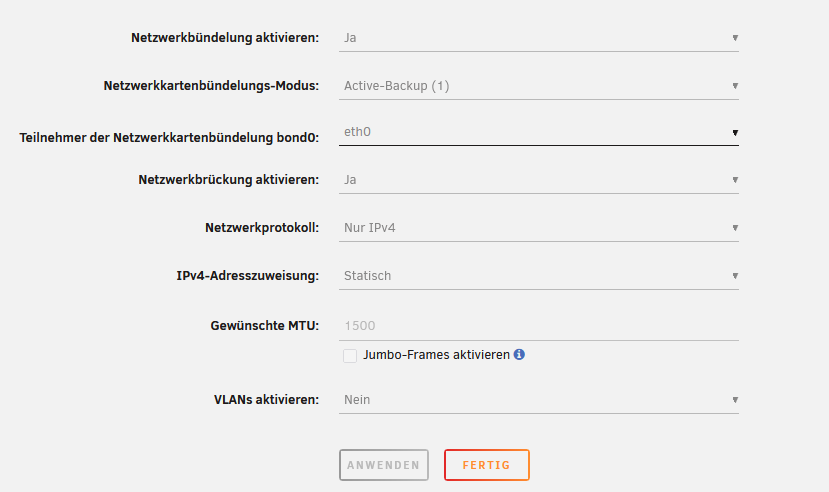Image resolution: width=829 pixels, height=492 pixels.
Task: Click the Netzwerkbrückung aktivieren label
Action: click(229, 180)
